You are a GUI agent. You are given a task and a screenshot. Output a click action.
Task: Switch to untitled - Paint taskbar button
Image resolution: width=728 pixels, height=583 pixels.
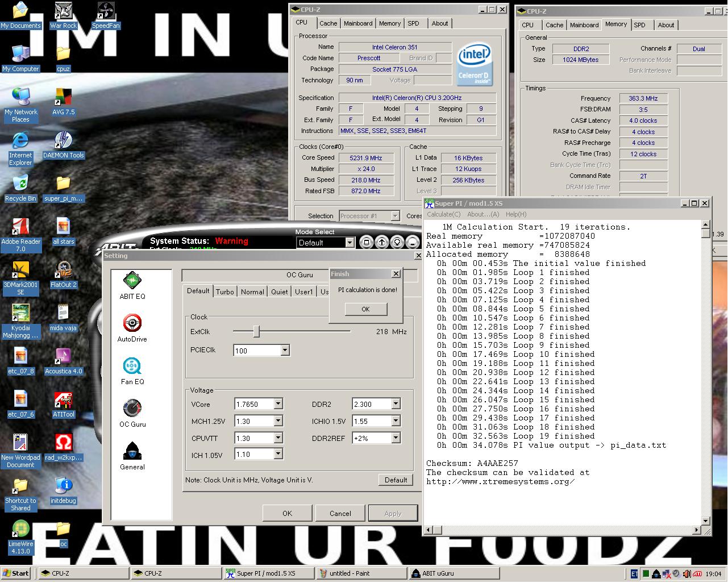coord(361,573)
